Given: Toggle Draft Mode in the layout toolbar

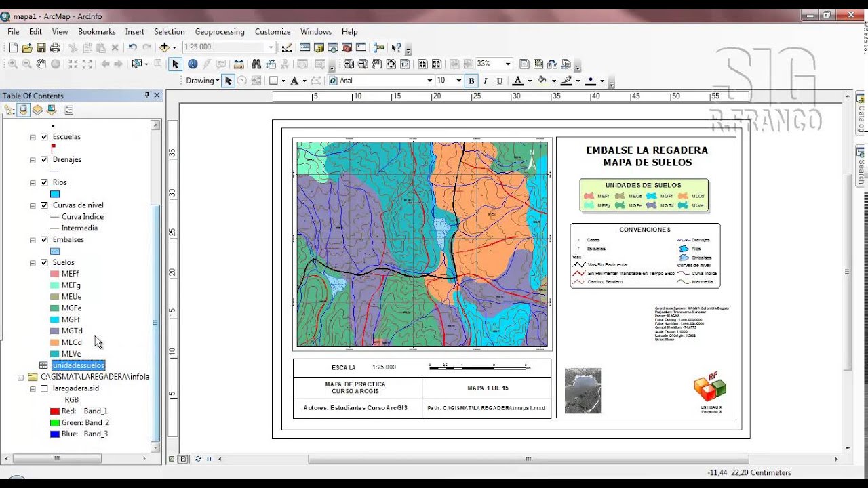Looking at the screenshot, I should click(524, 64).
